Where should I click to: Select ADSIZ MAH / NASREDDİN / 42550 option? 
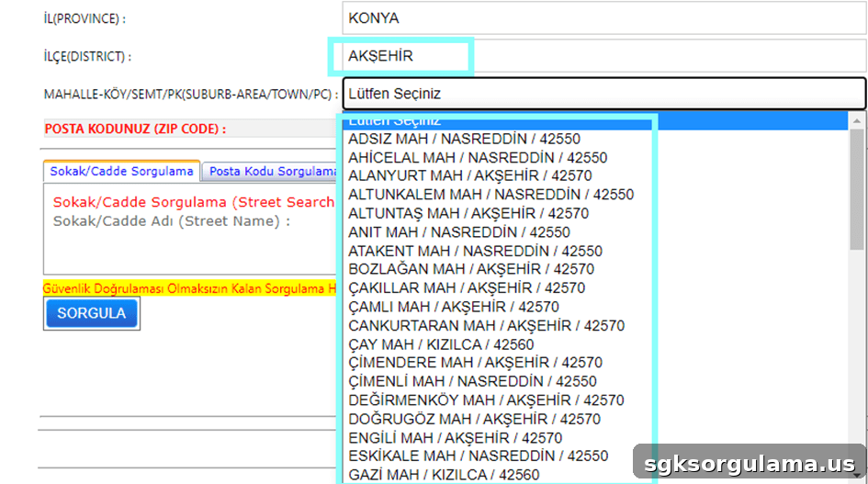[595, 139]
